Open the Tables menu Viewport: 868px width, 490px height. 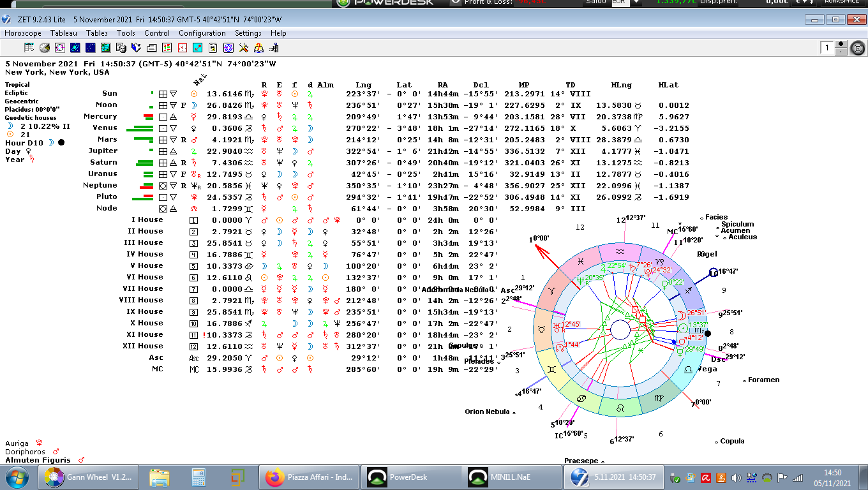pyautogui.click(x=97, y=33)
